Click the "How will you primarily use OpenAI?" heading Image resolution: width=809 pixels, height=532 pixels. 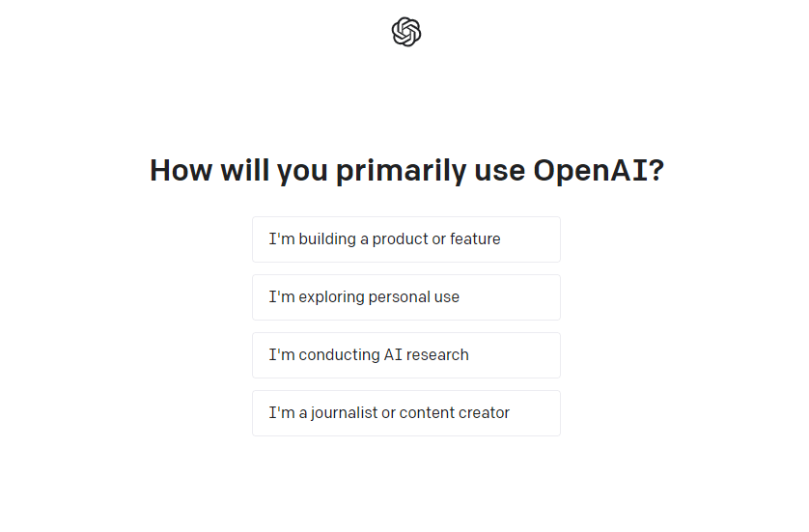point(406,171)
